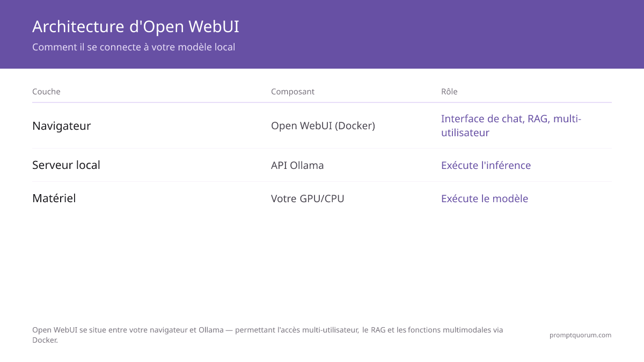Click the title "Architecture d'Open WebUI"
644x362 pixels.
click(x=136, y=26)
